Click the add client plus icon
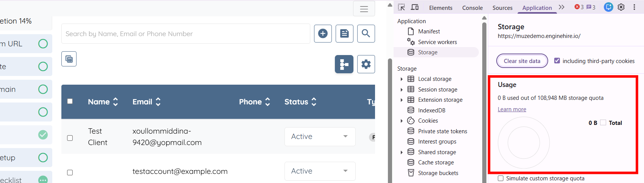Screen dimensions: 644x183 click(323, 33)
